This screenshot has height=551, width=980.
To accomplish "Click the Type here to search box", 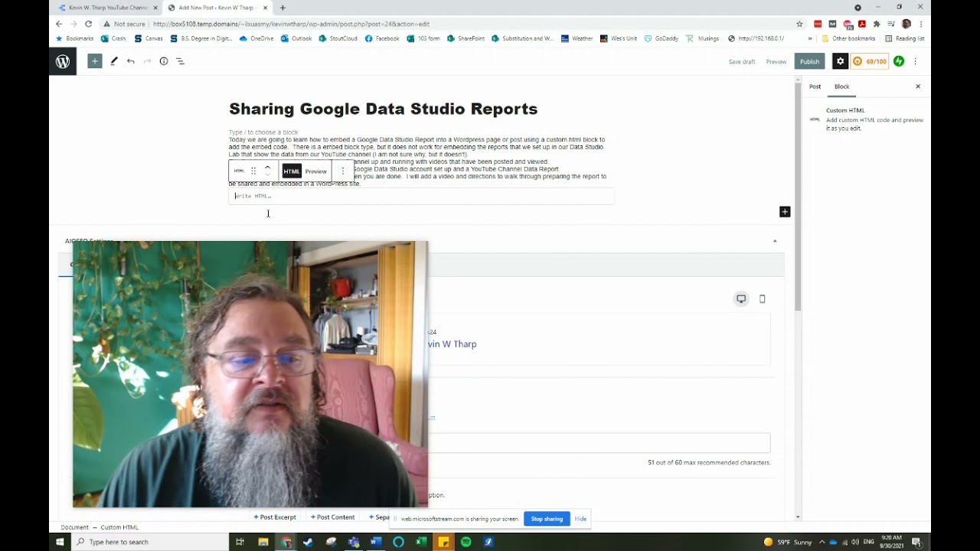I will (x=152, y=542).
